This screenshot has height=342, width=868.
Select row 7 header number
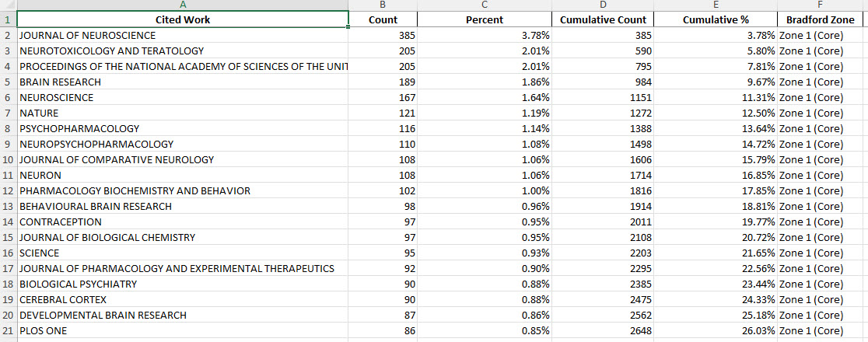pyautogui.click(x=9, y=113)
